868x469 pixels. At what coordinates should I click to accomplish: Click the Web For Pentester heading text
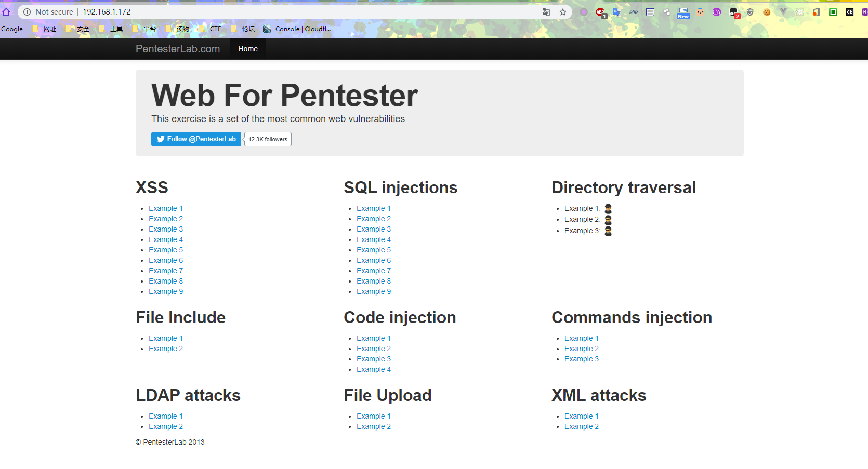pos(285,96)
